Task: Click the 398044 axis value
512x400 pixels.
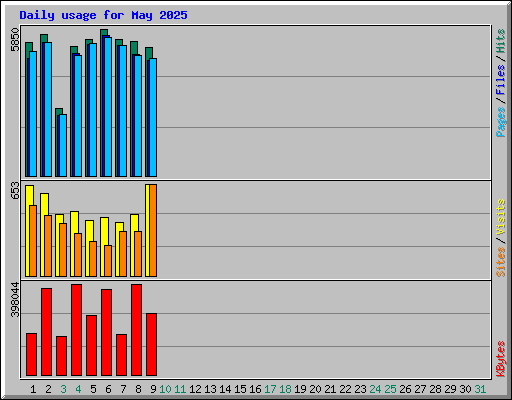Action: pos(15,300)
